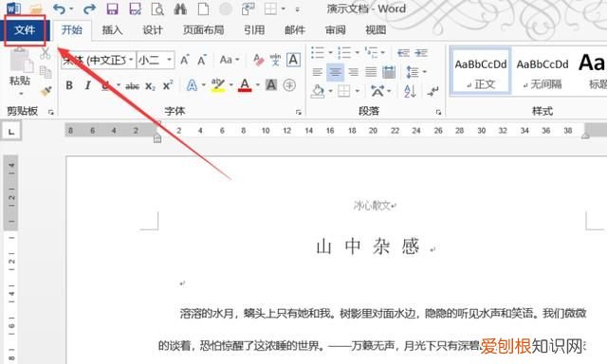This screenshot has height=364, width=607.
Task: Align text right
Action: [353, 72]
